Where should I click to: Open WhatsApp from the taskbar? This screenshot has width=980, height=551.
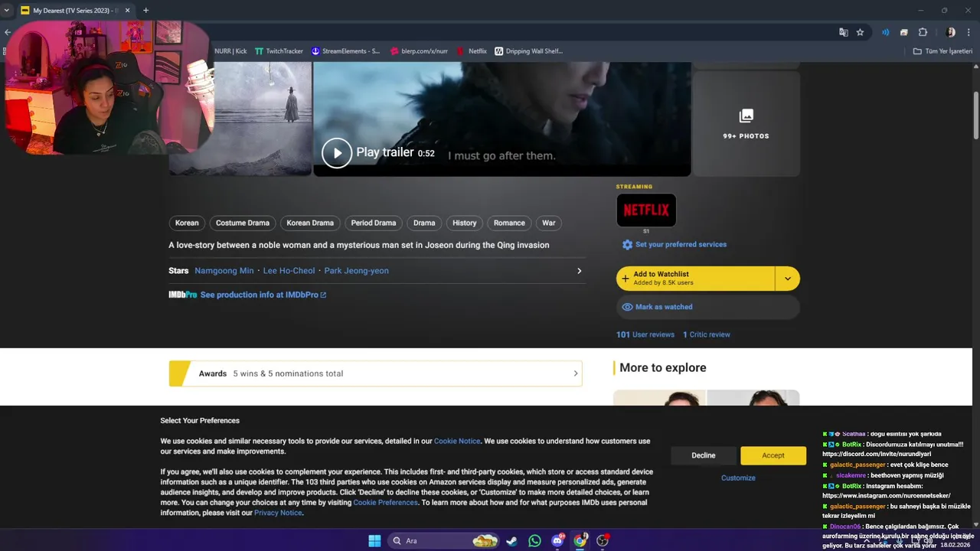pyautogui.click(x=534, y=541)
